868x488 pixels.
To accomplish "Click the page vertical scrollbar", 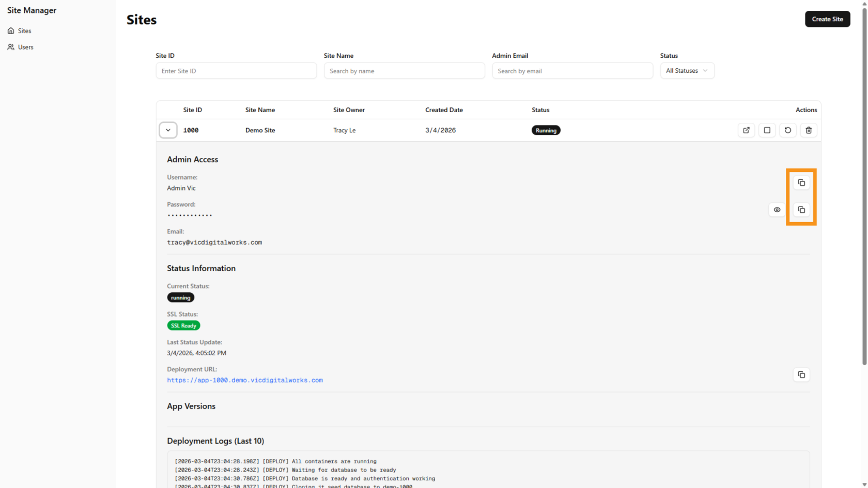I will (x=864, y=207).
